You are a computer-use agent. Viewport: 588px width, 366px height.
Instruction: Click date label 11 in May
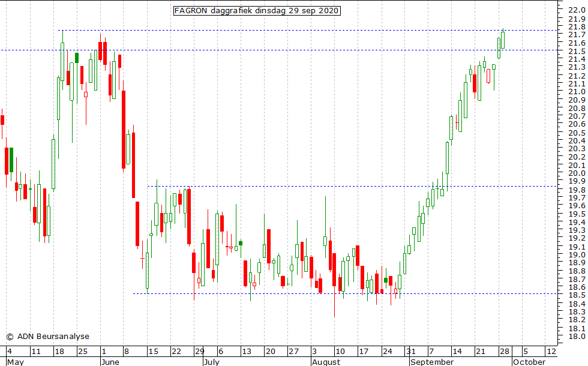(35, 352)
